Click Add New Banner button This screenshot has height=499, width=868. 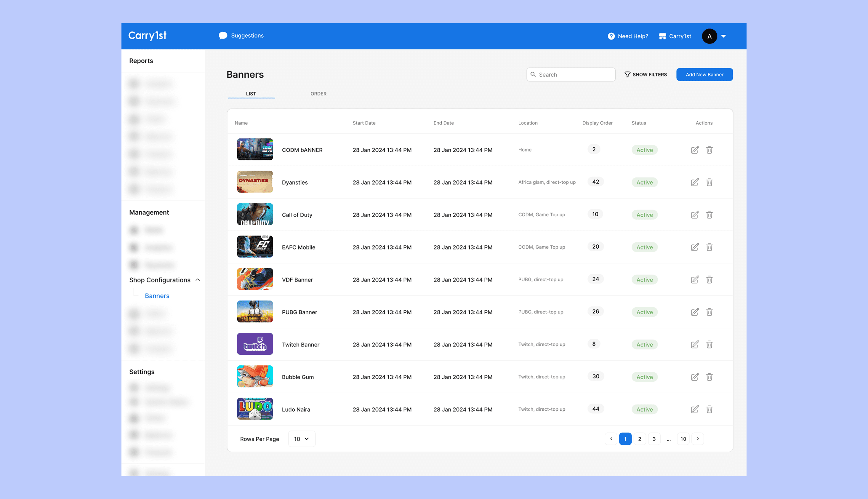click(704, 74)
